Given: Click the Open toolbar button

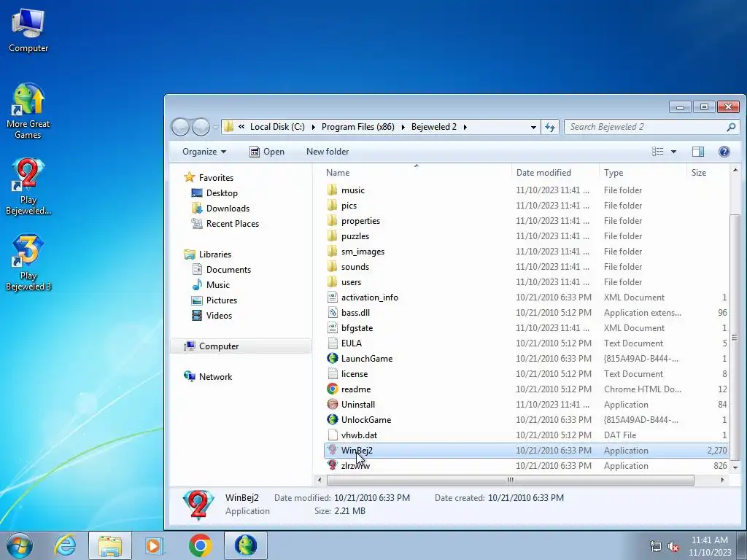Looking at the screenshot, I should [x=267, y=152].
